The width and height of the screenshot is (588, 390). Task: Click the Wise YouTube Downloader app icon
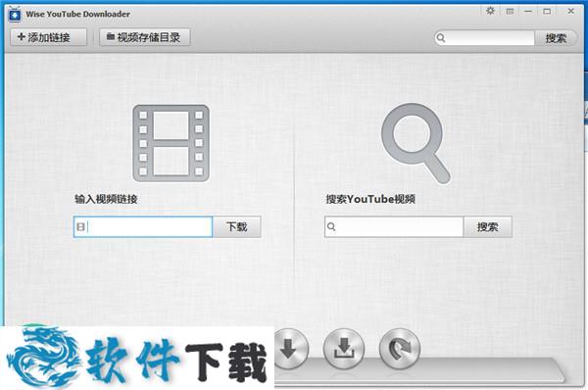[x=15, y=15]
